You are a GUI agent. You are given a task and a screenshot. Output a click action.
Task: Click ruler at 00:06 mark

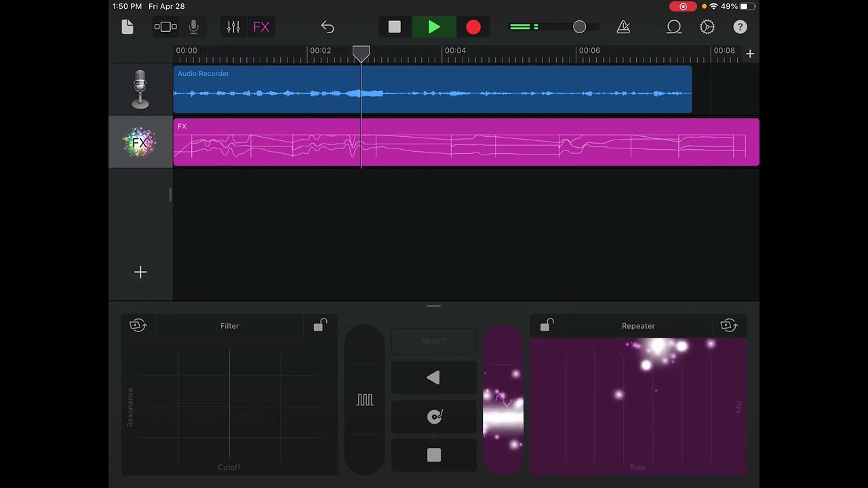(x=589, y=51)
